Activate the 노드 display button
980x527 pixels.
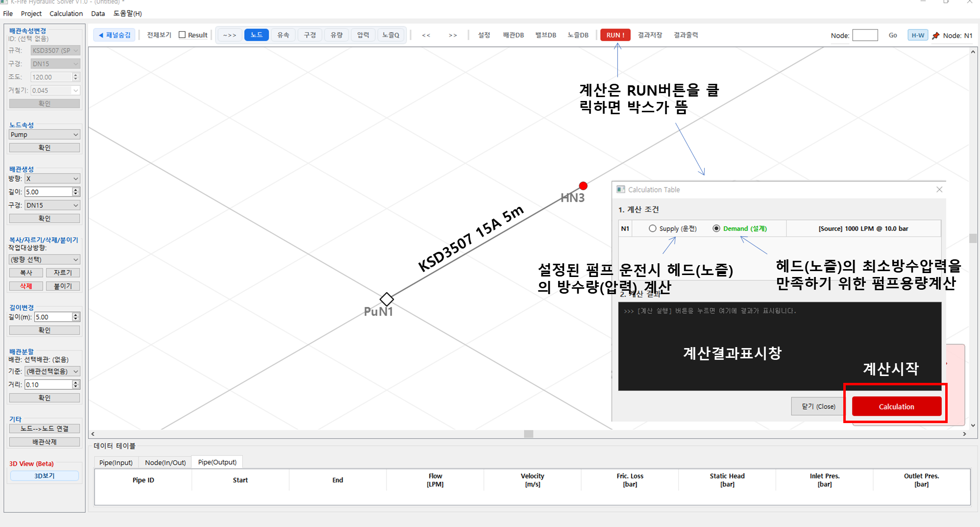[256, 35]
